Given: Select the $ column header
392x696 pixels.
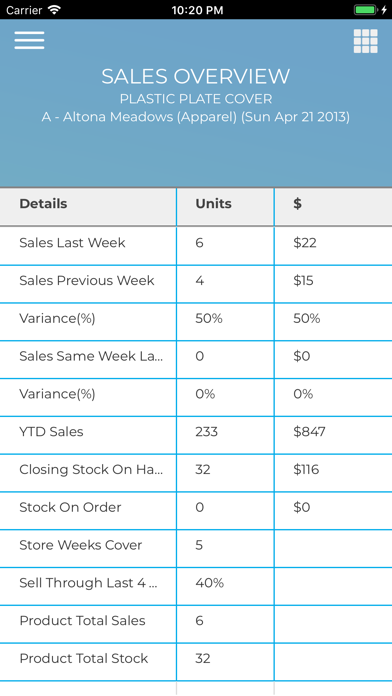Looking at the screenshot, I should [297, 204].
